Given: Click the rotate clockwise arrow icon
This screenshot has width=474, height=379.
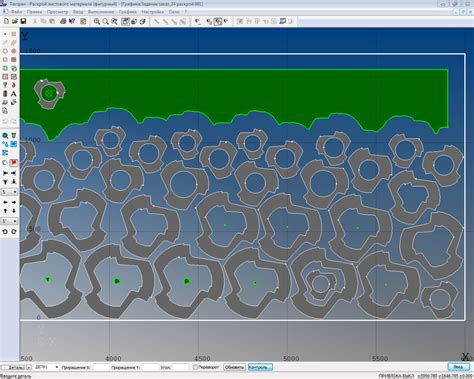Looking at the screenshot, I should coord(14,231).
